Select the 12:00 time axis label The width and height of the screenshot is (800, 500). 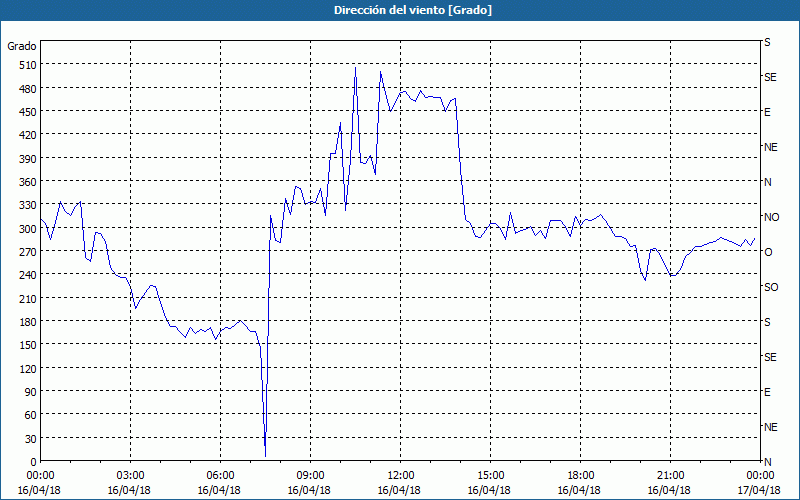coord(401,476)
